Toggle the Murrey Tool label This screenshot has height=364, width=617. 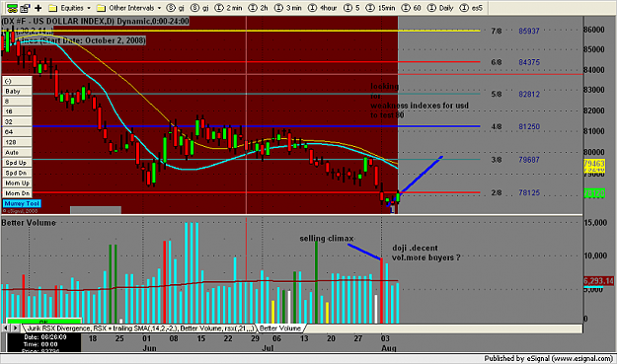tap(22, 203)
